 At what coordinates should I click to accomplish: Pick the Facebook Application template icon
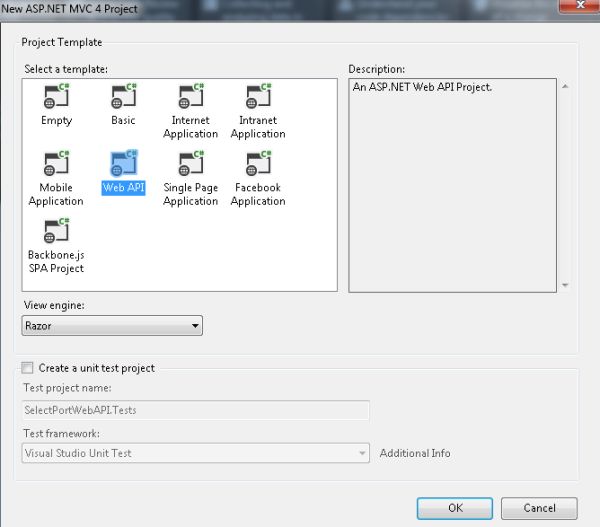coord(258,163)
